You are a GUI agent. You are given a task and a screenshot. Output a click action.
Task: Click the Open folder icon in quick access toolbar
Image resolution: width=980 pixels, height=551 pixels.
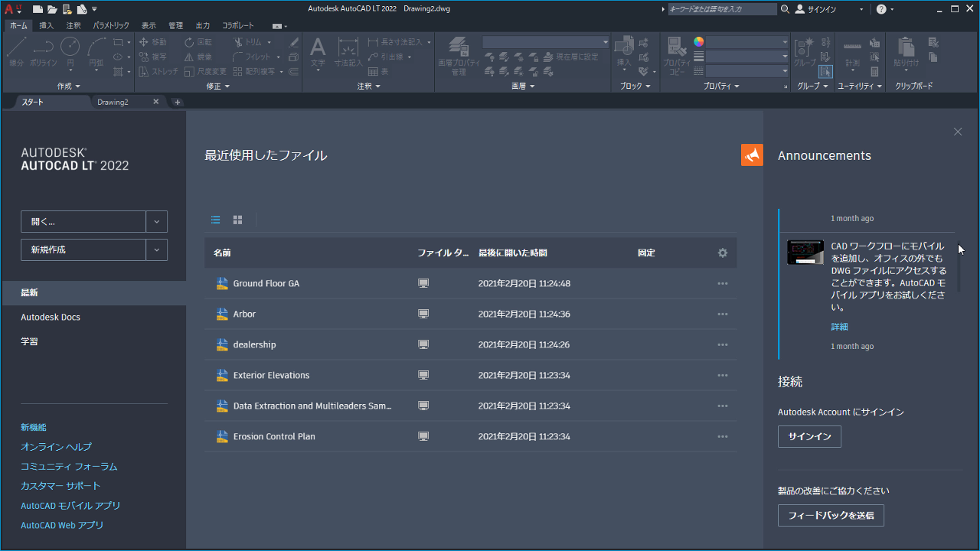coord(52,9)
